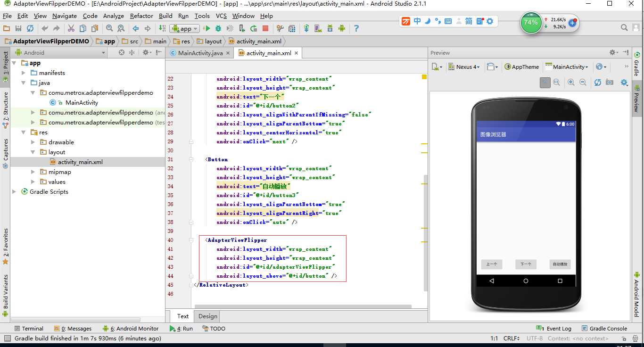Toggle the Favorites tool window

pos(5,246)
